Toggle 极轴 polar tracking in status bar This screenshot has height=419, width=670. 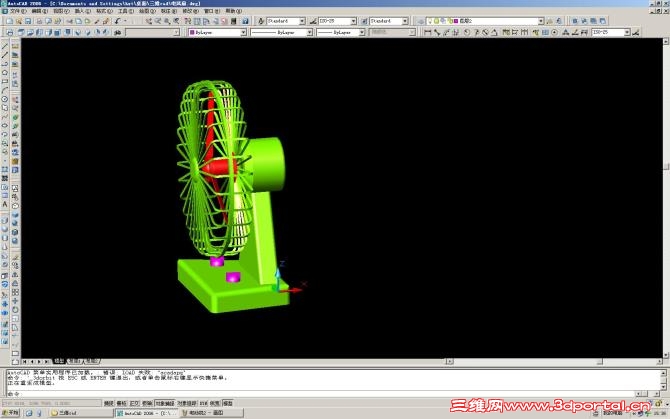[147, 403]
